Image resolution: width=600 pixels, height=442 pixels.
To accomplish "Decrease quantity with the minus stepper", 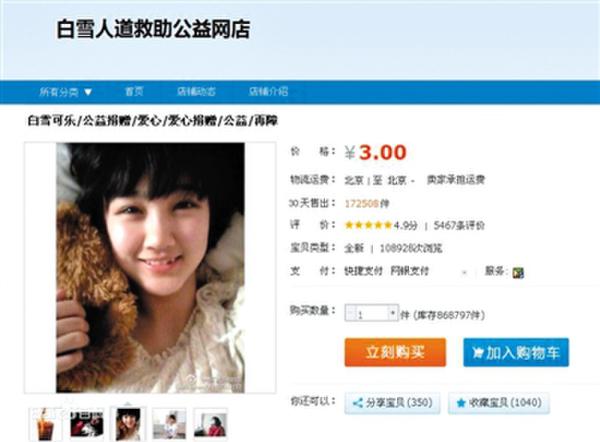I will coord(351,313).
